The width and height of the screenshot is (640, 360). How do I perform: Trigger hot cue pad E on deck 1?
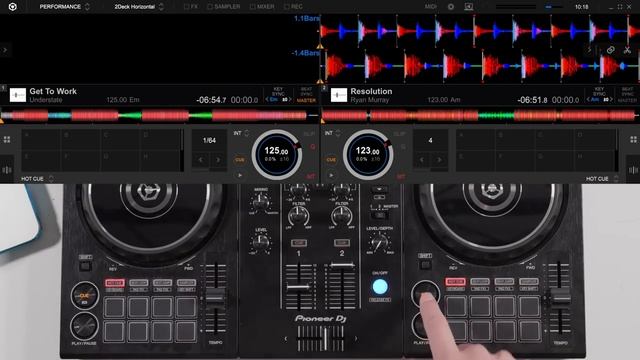[x=41, y=161]
